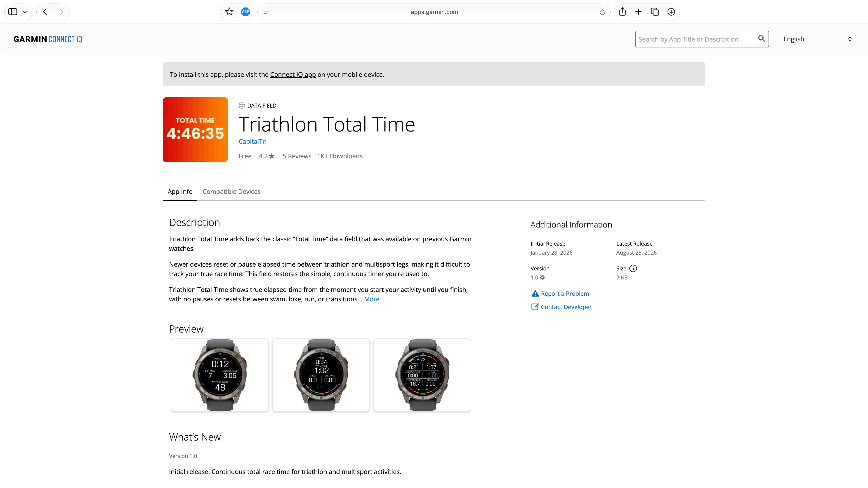Open the second preview watch image

pos(321,375)
